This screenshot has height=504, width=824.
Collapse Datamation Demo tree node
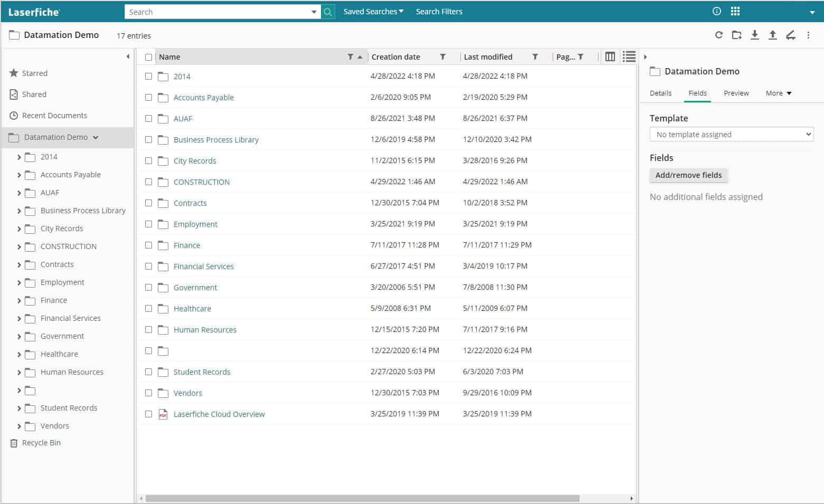pos(96,138)
